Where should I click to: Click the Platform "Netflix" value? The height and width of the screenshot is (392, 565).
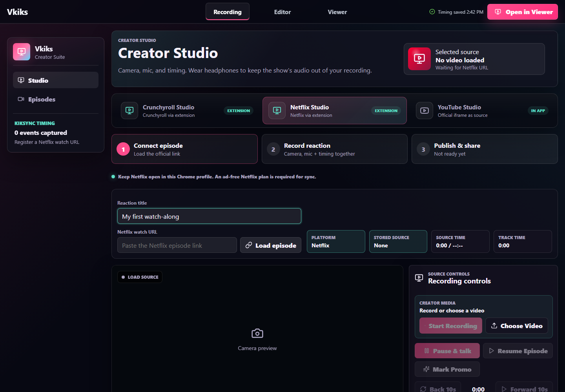point(320,245)
